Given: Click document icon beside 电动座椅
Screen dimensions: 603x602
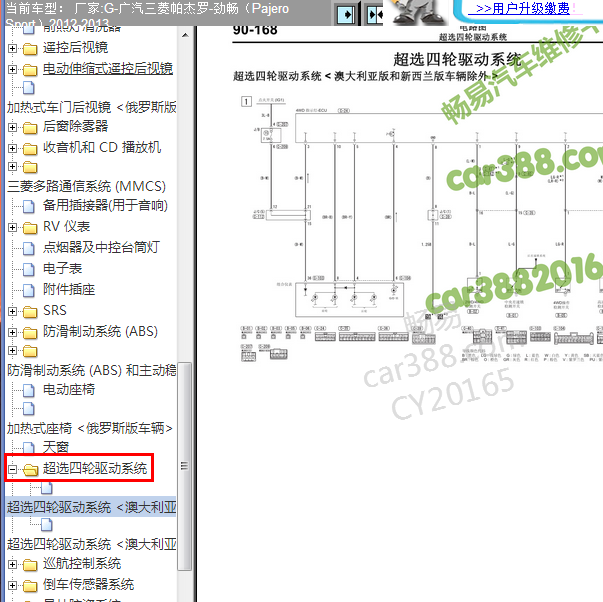Looking at the screenshot, I should [x=29, y=390].
